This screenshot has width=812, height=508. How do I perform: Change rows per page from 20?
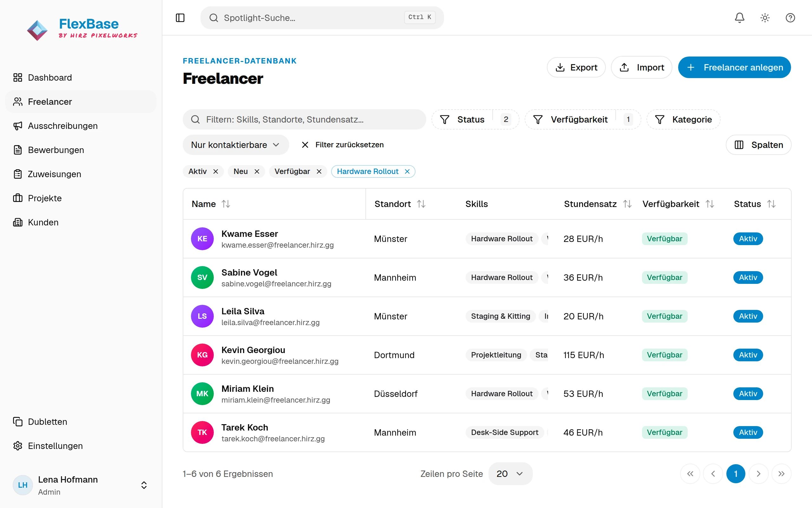click(510, 474)
